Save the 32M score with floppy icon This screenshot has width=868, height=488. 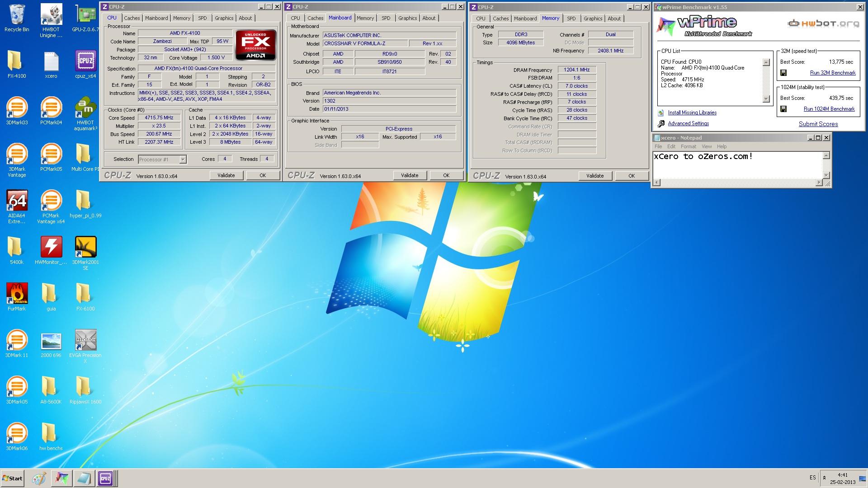(783, 73)
